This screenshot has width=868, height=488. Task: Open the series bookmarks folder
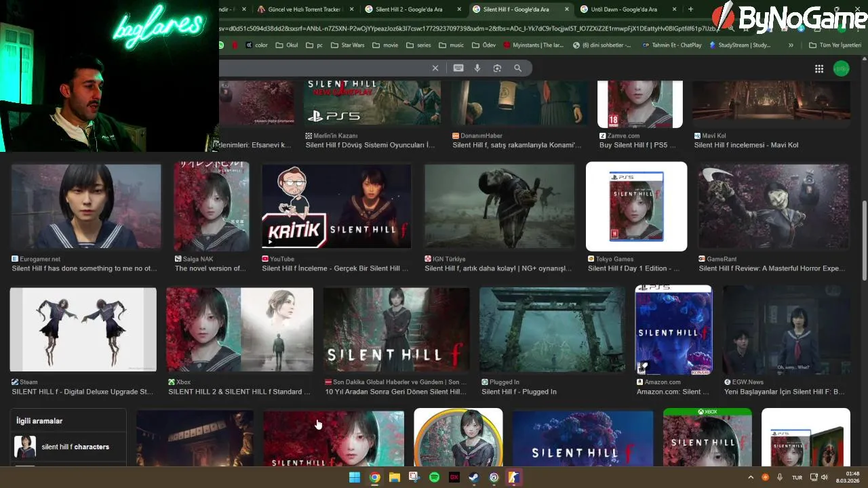pyautogui.click(x=418, y=45)
